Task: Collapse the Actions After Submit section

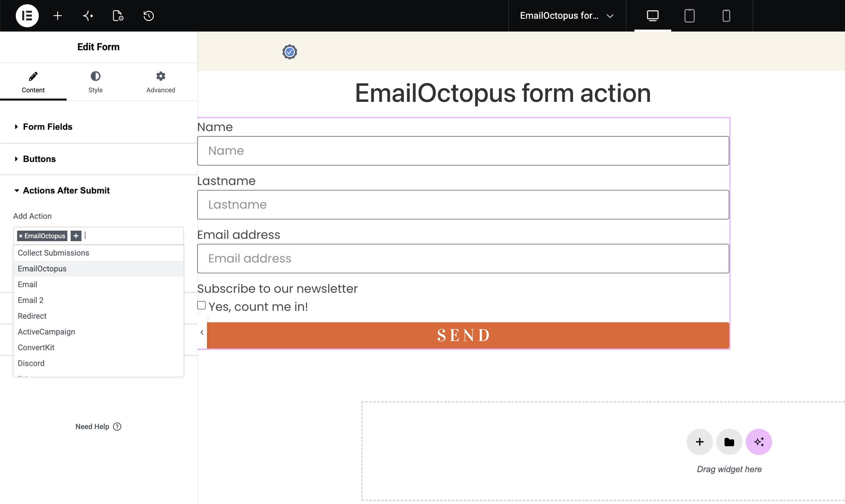Action: pyautogui.click(x=99, y=191)
